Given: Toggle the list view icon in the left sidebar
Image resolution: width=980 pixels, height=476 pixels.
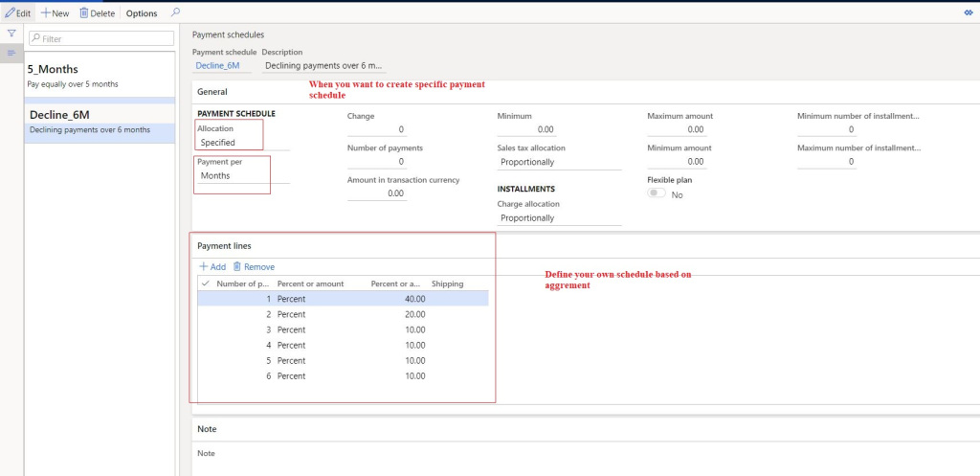Looking at the screenshot, I should [11, 53].
